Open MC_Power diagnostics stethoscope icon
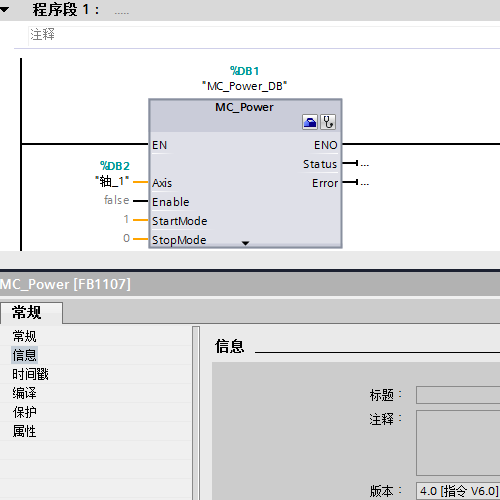This screenshot has height=500, width=500. 328,122
